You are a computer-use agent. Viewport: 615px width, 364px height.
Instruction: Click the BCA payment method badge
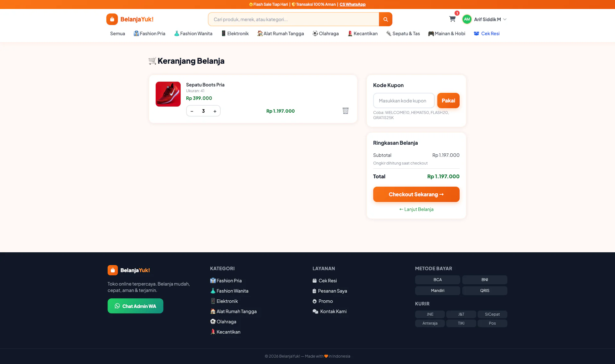tap(438, 280)
